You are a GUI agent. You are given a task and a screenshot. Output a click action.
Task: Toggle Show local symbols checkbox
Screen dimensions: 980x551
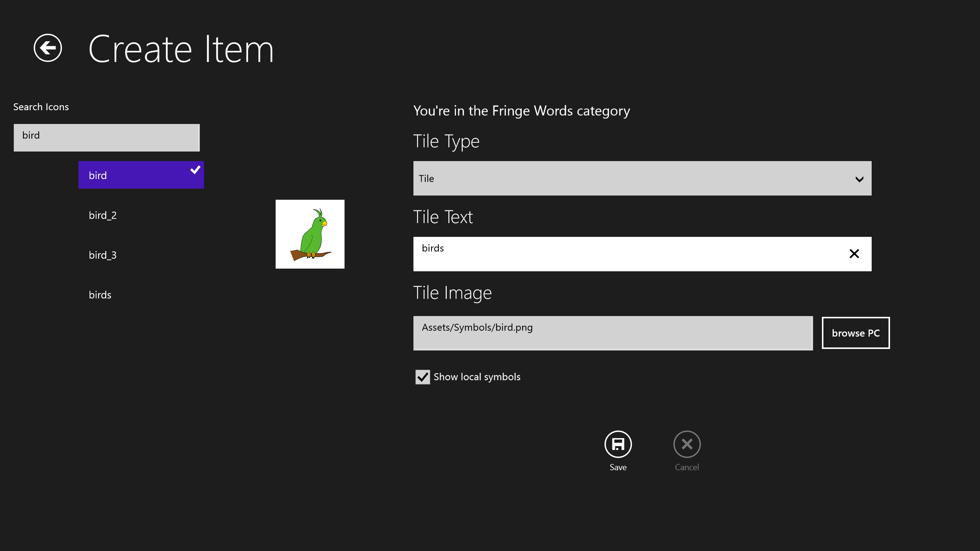tap(423, 377)
